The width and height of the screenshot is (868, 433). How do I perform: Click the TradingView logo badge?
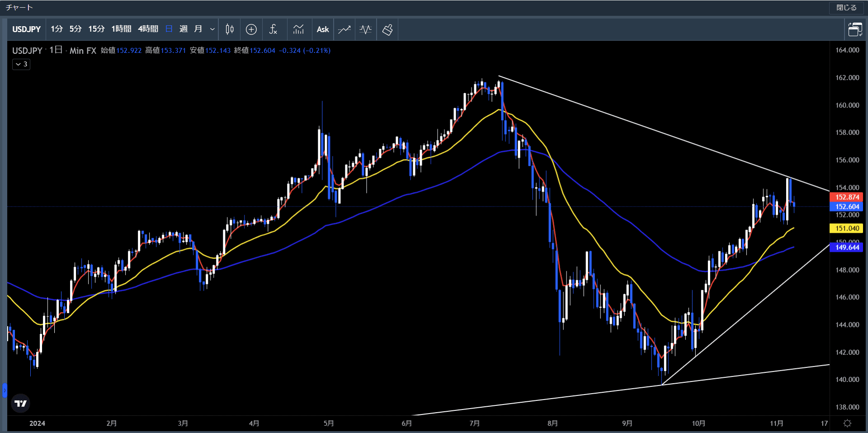(20, 403)
